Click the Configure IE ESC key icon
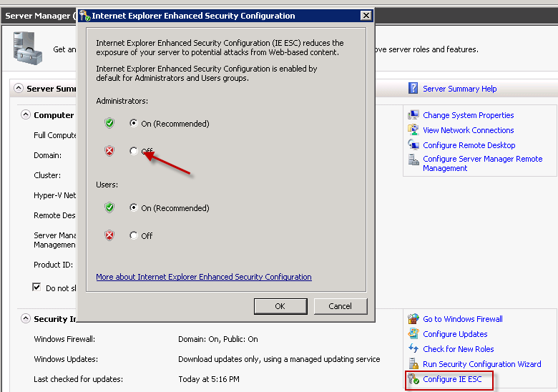 tap(413, 379)
